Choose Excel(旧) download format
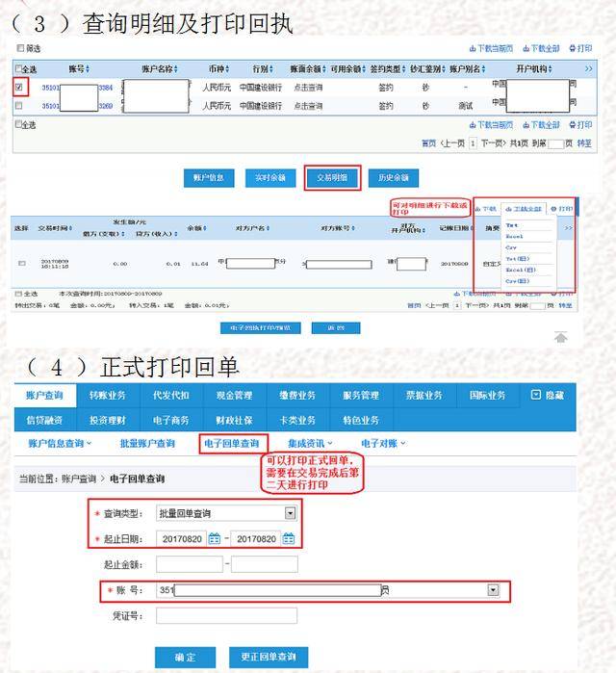616x673 pixels. 521,270
